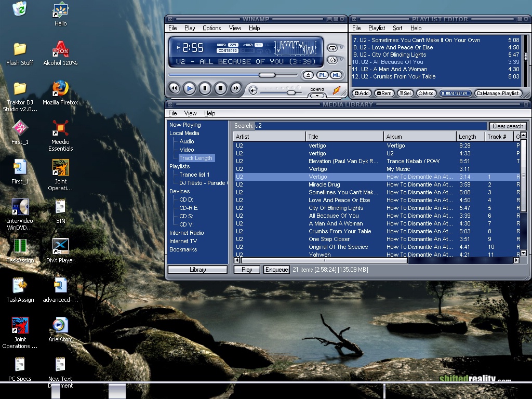Open the CONFIG dropdown arrow in Winamp
The width and height of the screenshot is (532, 399).
[317, 96]
